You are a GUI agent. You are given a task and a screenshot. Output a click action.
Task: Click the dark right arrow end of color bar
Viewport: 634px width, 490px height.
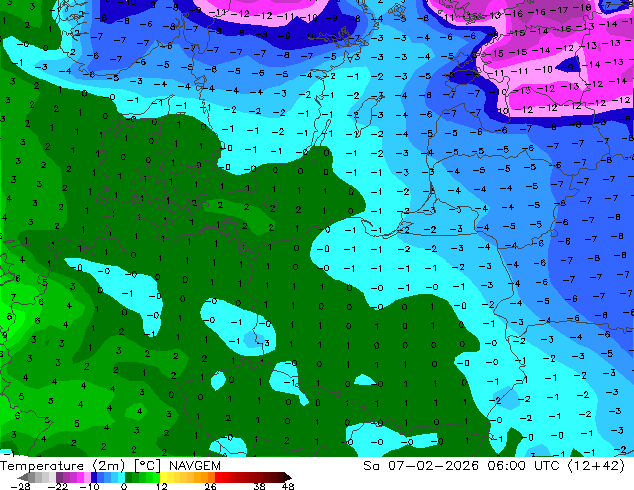coord(288,477)
